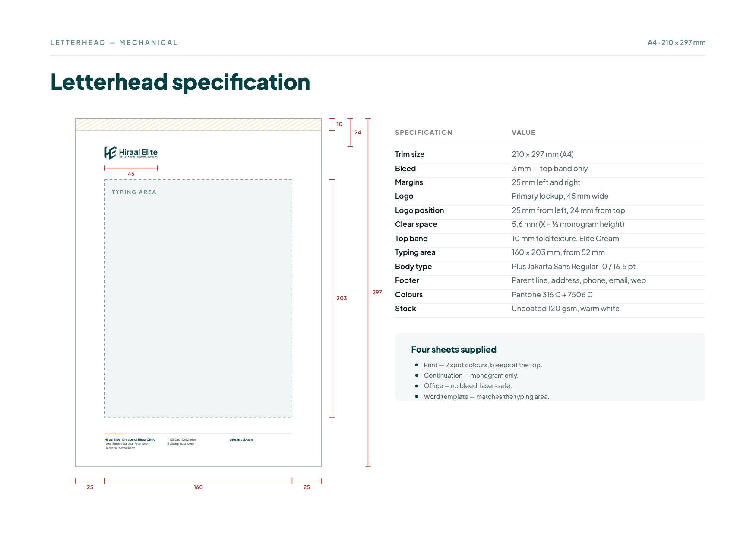Click '25 mm from left, 24 mm from top'

pos(568,210)
